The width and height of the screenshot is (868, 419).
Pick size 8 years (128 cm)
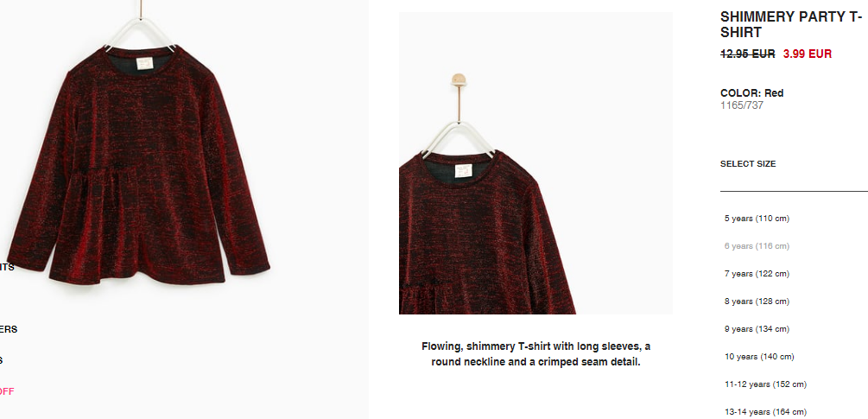(x=757, y=302)
